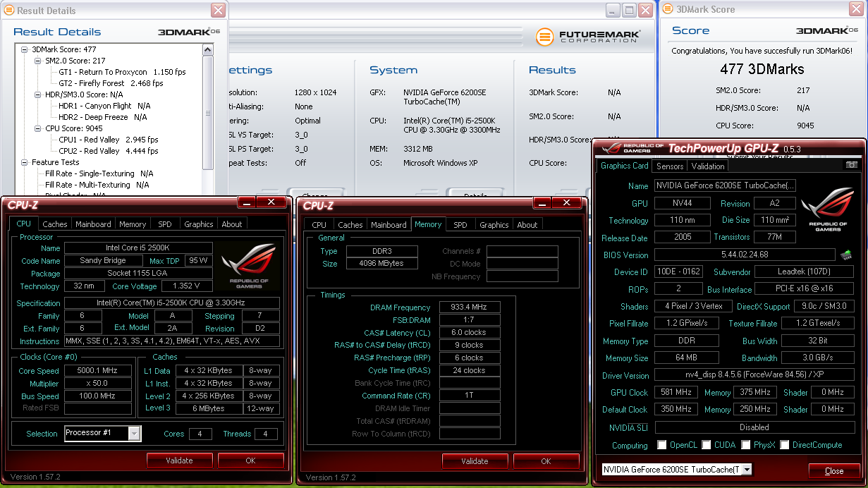Switch to Graphics tab in CPU-Z memory window
Screen dimensions: 868x488
(494, 225)
